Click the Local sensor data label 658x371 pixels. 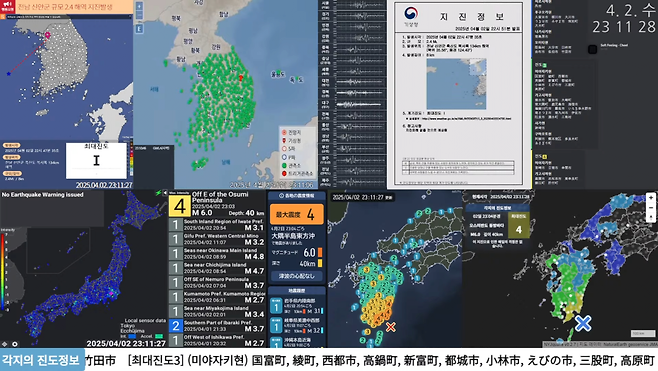pos(145,321)
